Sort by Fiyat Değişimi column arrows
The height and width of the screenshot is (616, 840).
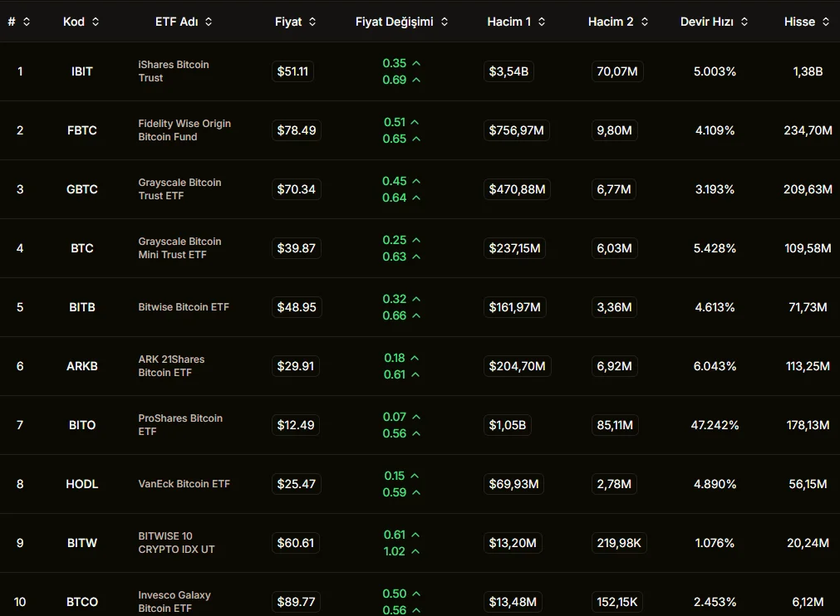tap(445, 22)
